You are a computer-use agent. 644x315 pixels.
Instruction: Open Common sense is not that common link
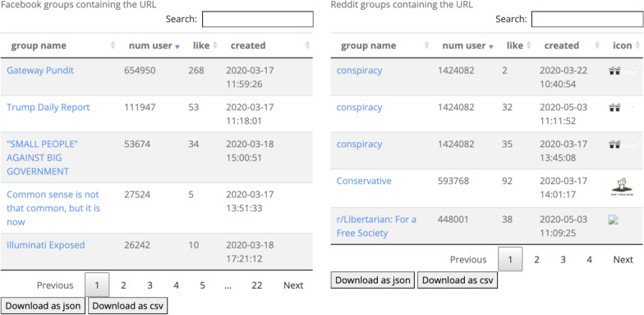53,208
